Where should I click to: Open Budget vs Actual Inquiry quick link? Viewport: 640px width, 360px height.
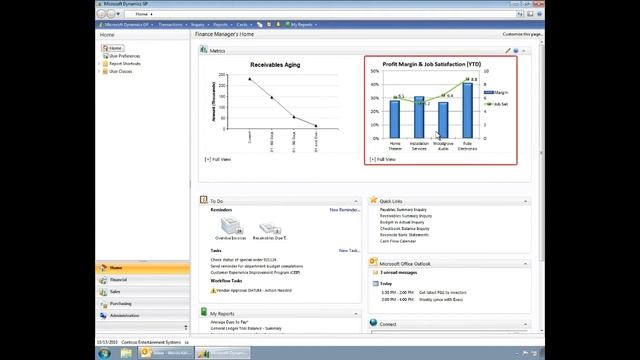(x=402, y=222)
